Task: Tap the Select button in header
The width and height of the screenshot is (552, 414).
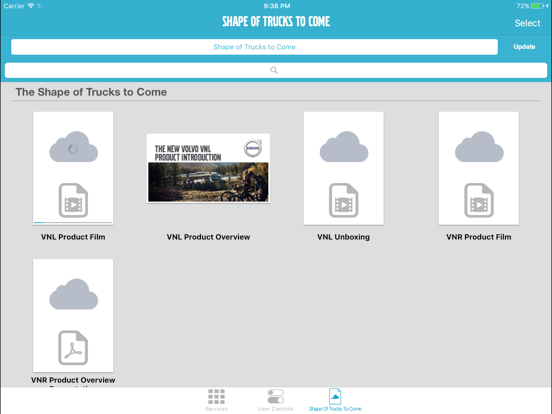Action: click(527, 23)
